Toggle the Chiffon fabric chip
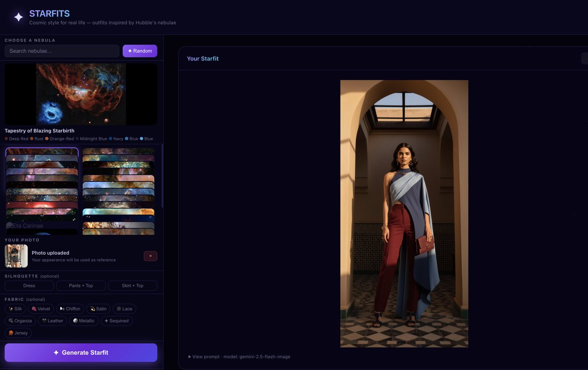The image size is (588, 370). pos(70,309)
